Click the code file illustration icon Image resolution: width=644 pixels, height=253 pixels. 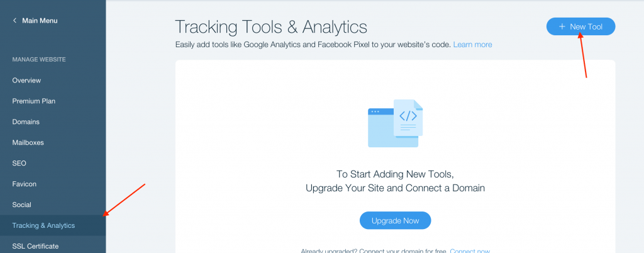[408, 118]
